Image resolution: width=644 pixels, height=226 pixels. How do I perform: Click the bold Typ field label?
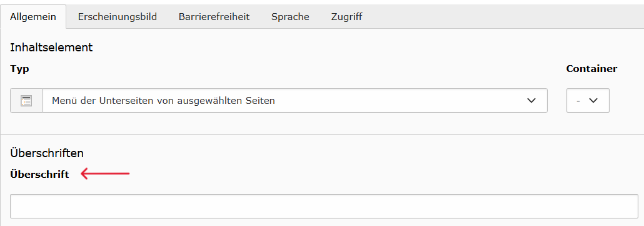[19, 69]
